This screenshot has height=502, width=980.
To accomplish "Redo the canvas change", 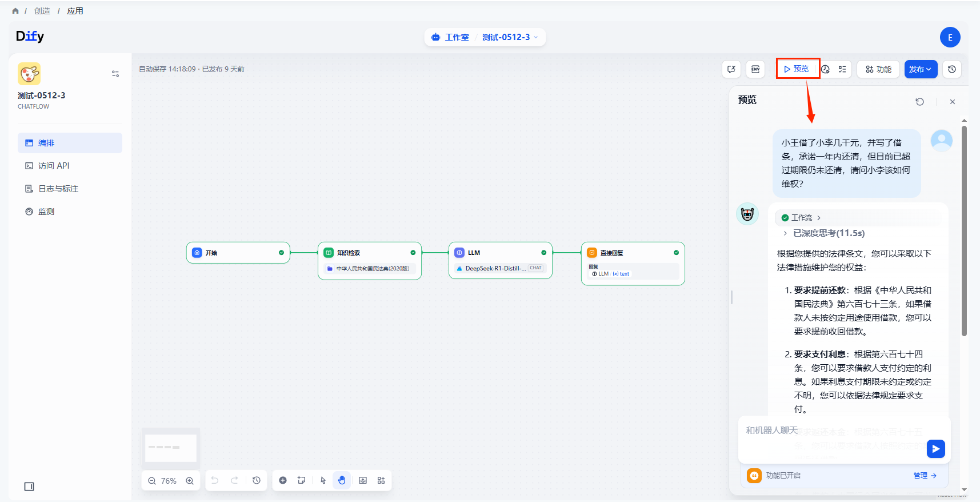I will coord(234,480).
